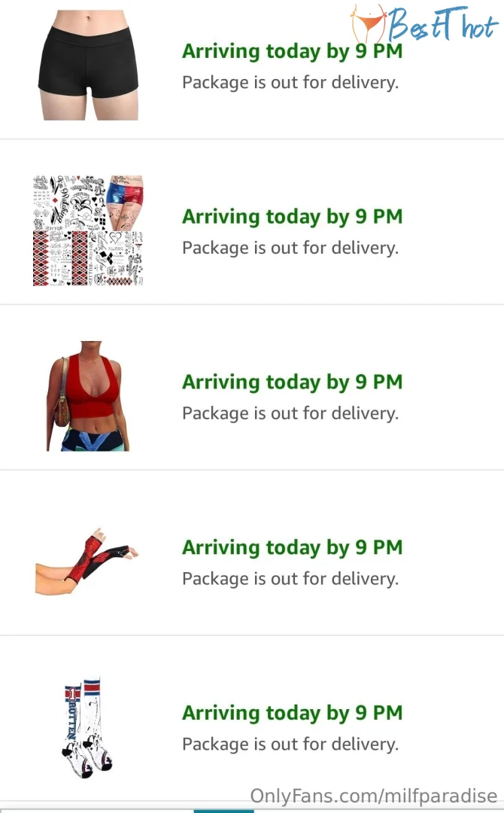Click the tattoo sheet 'Package is out for delivery' status
Image resolution: width=504 pixels, height=813 pixels.
click(290, 248)
